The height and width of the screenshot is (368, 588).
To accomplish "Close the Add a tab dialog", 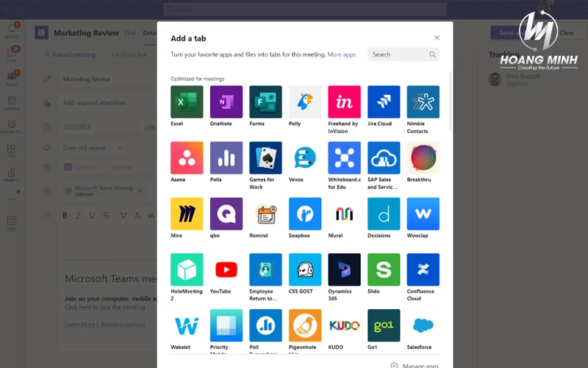I will [x=437, y=38].
